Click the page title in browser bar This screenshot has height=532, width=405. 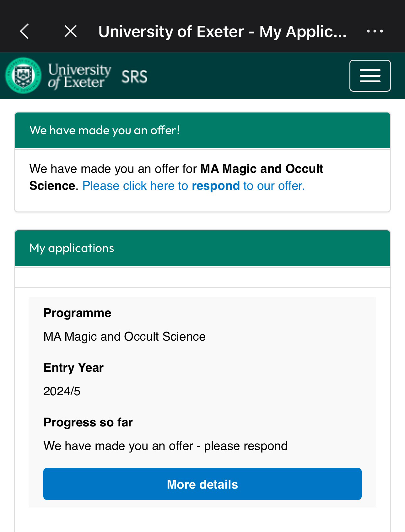(x=222, y=32)
